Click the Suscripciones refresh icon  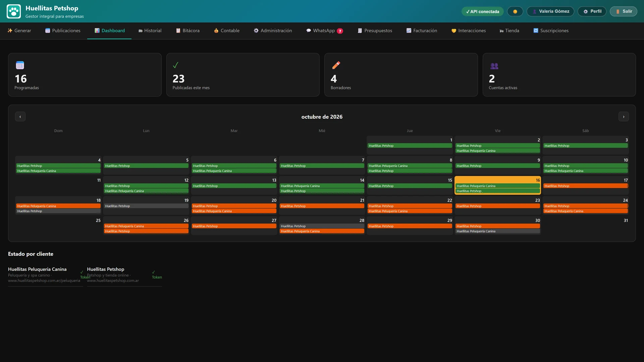[x=536, y=31]
